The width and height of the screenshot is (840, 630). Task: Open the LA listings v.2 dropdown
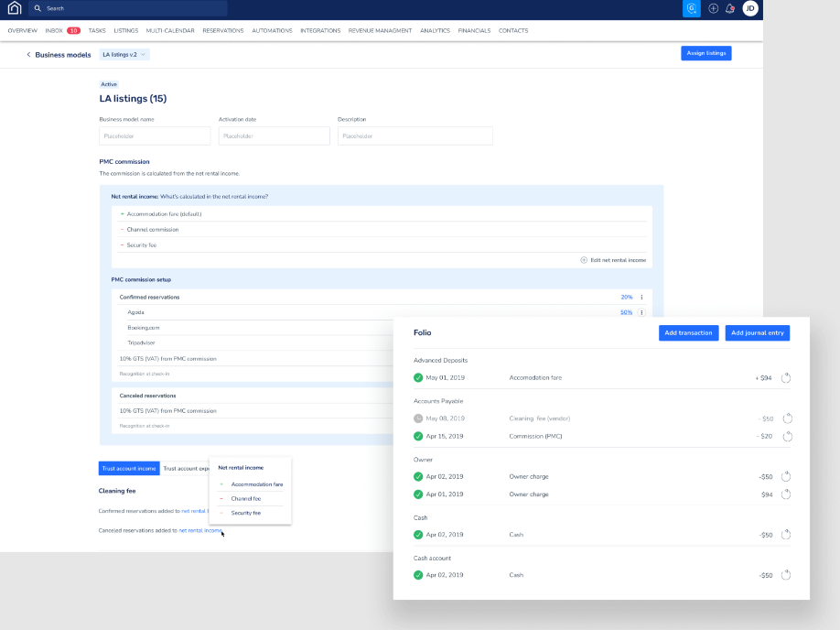pyautogui.click(x=124, y=54)
